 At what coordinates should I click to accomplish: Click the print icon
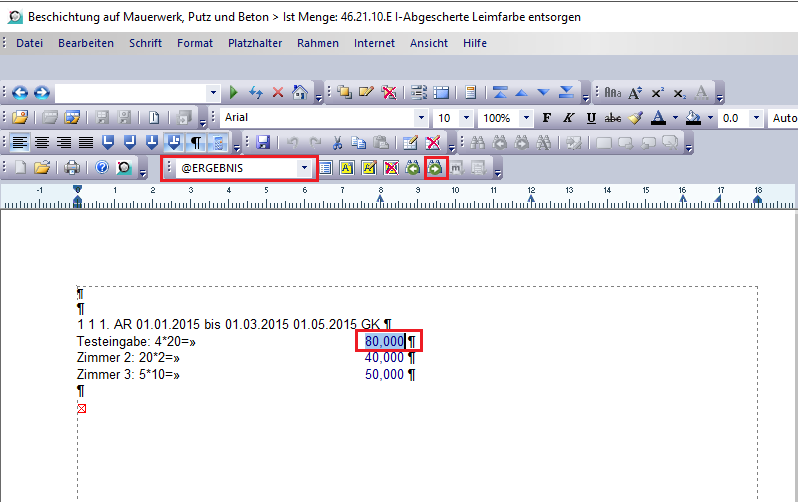pyautogui.click(x=73, y=168)
